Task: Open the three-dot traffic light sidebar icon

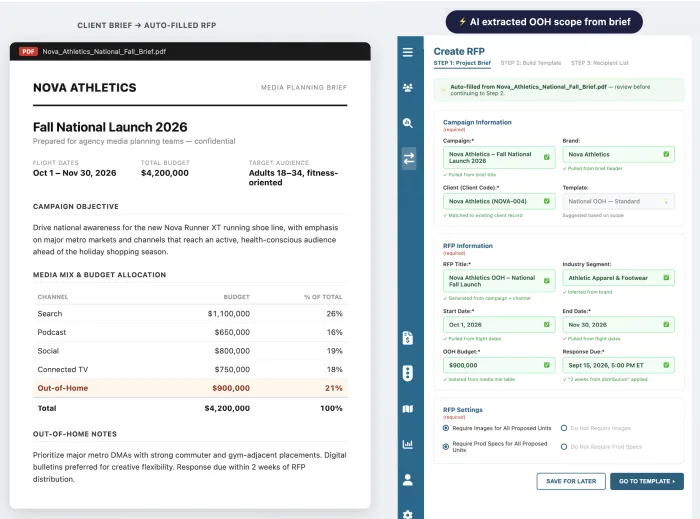Action: (x=408, y=373)
